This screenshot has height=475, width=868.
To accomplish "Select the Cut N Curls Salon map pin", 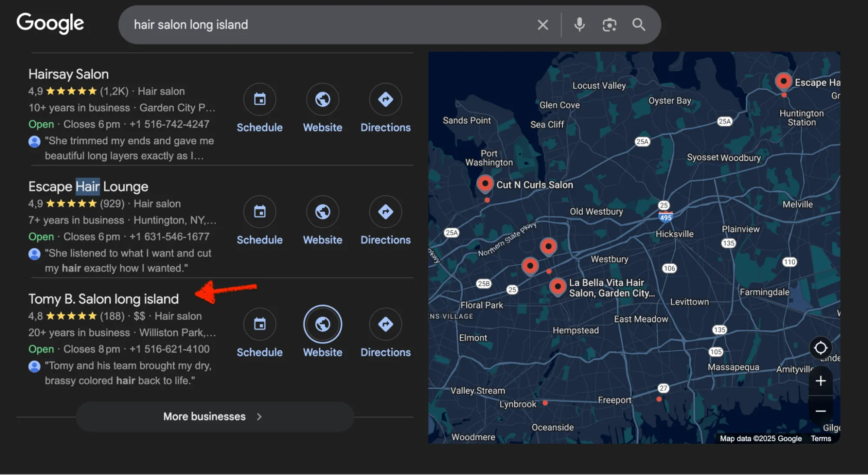I will tap(485, 183).
